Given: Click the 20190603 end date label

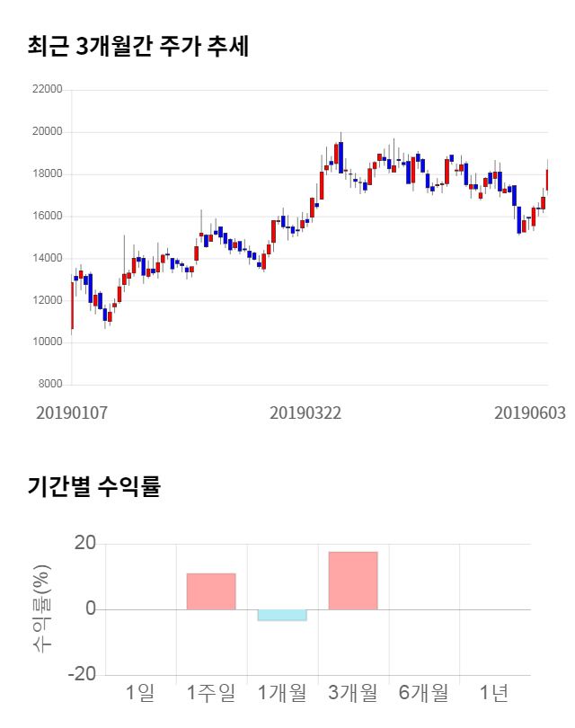Looking at the screenshot, I should [x=530, y=413].
